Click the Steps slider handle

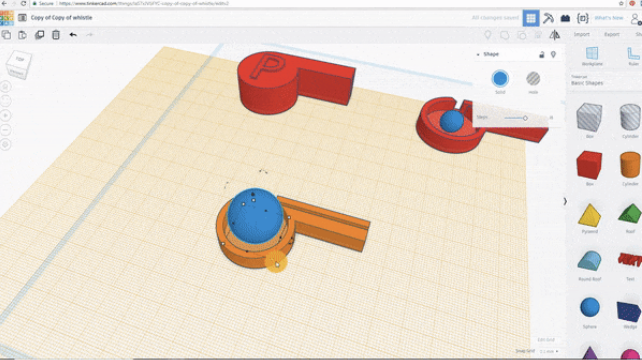(525, 118)
